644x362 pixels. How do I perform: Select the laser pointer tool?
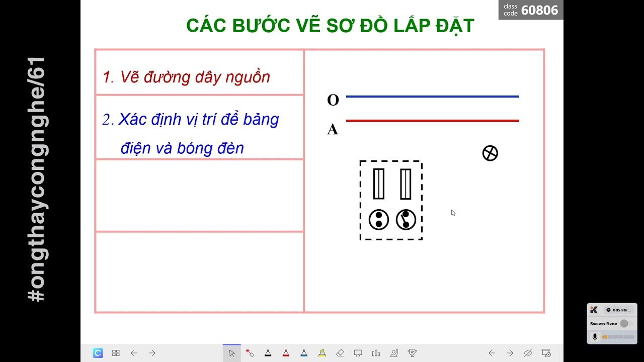250,353
